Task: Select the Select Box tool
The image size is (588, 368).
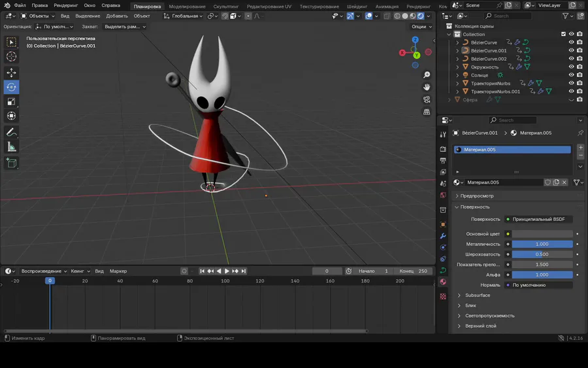Action: pos(11,42)
